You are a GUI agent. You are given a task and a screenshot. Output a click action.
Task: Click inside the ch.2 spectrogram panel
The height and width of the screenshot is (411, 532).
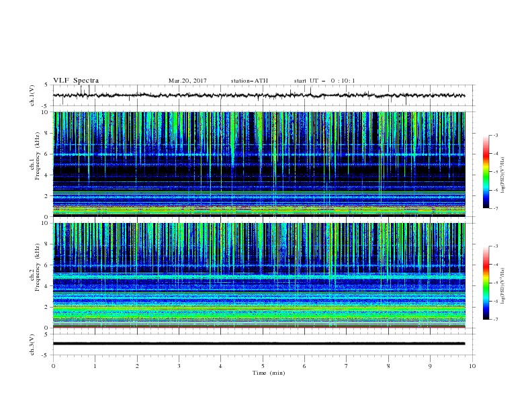coord(259,275)
